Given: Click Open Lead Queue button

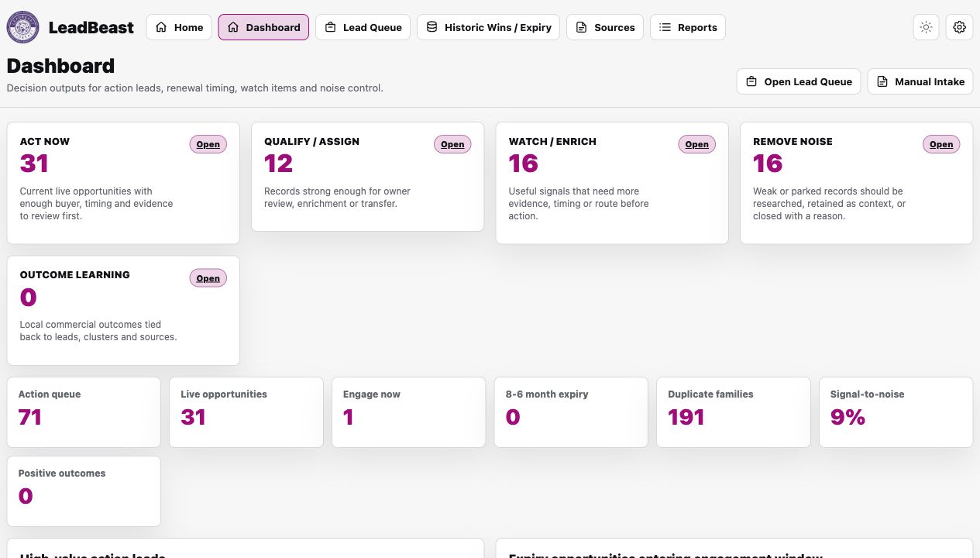Looking at the screenshot, I should click(799, 81).
